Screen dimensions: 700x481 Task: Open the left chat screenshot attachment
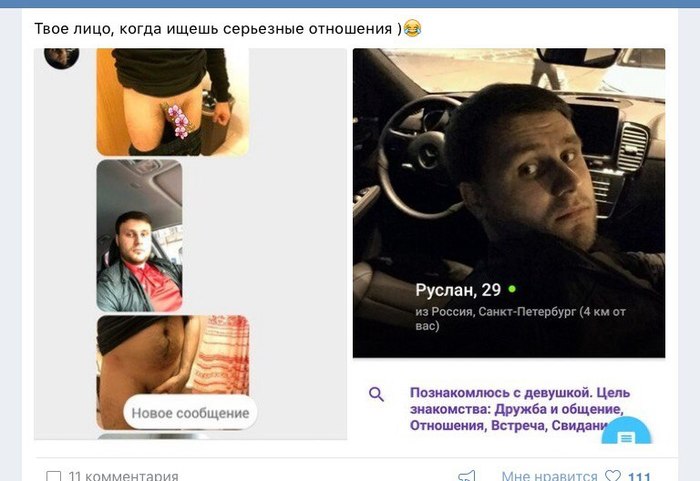191,244
